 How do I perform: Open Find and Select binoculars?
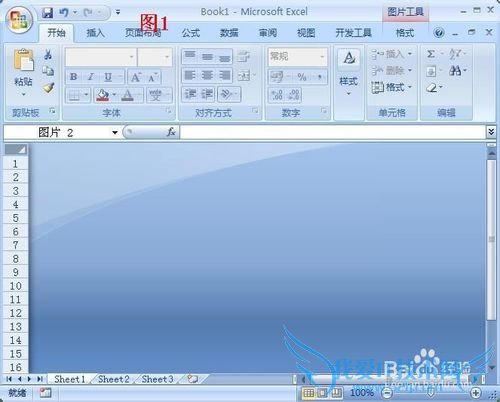click(455, 71)
